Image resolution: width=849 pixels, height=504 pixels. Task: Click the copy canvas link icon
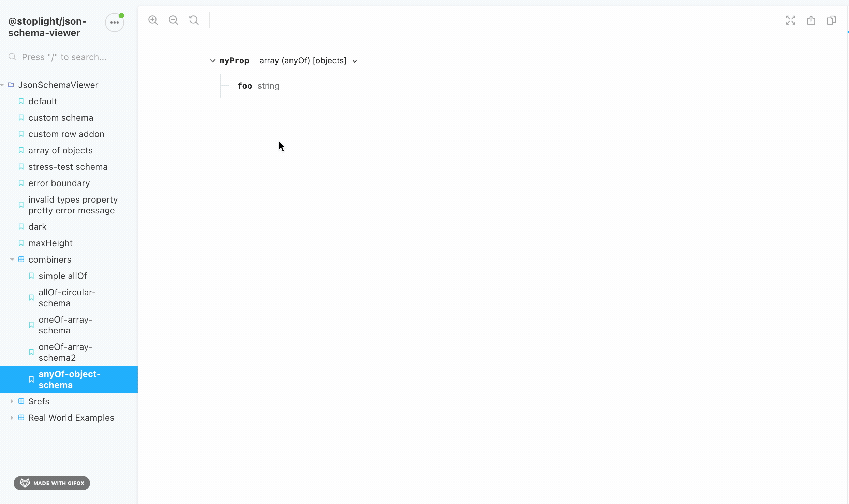(832, 20)
